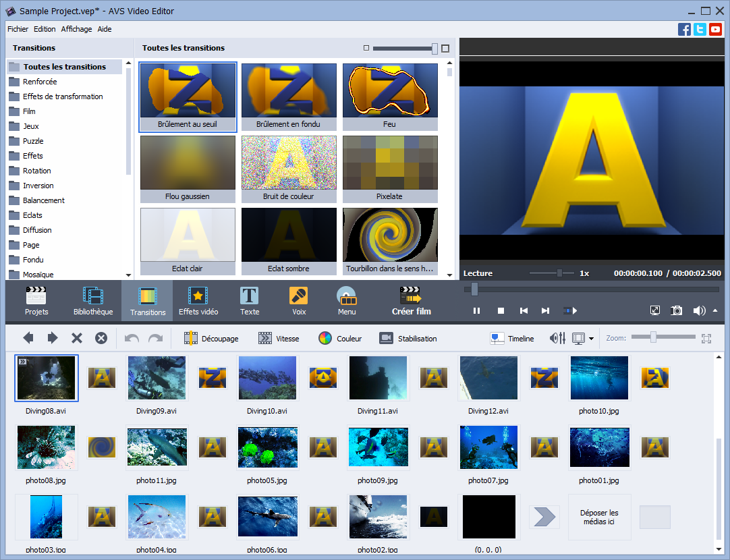This screenshot has height=560, width=730.
Task: Open Couleur correction tool
Action: click(x=340, y=339)
